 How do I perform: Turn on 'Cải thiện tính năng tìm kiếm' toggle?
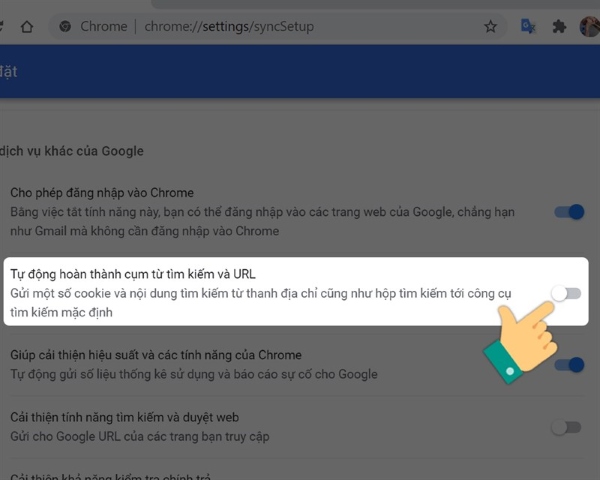click(566, 427)
